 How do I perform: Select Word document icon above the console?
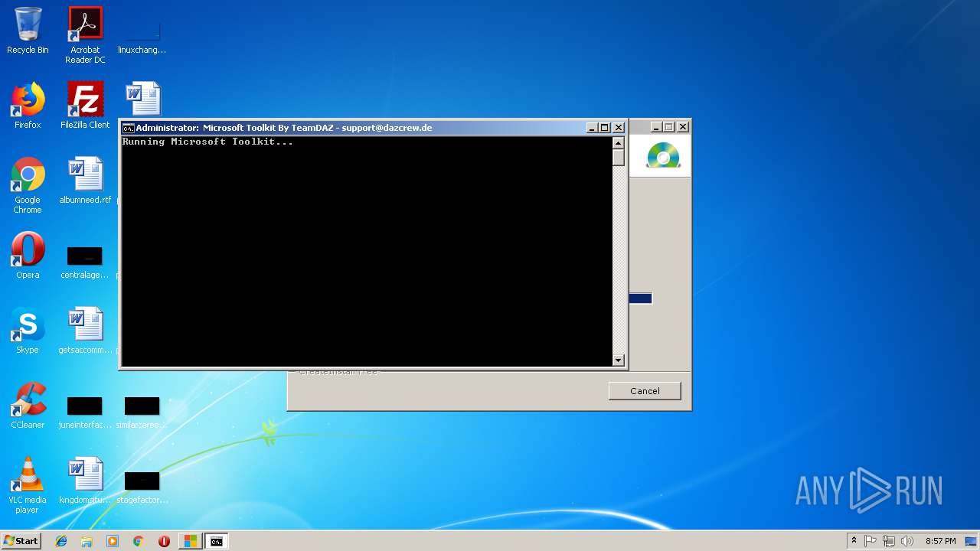click(x=143, y=98)
